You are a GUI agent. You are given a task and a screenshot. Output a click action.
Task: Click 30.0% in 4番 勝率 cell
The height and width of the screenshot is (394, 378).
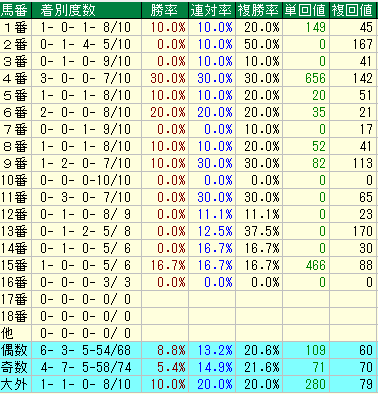point(168,78)
